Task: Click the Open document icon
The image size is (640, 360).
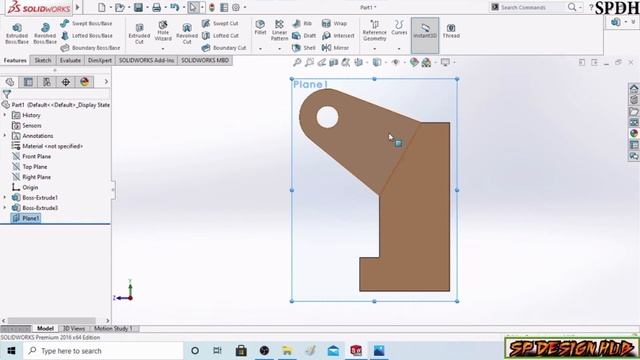Action: (x=120, y=7)
